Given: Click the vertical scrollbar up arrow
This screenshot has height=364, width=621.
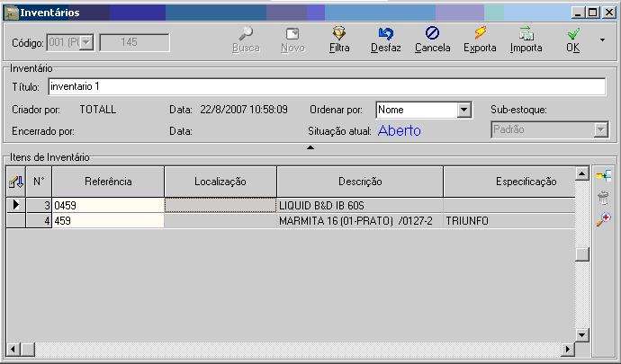Looking at the screenshot, I should (x=581, y=173).
